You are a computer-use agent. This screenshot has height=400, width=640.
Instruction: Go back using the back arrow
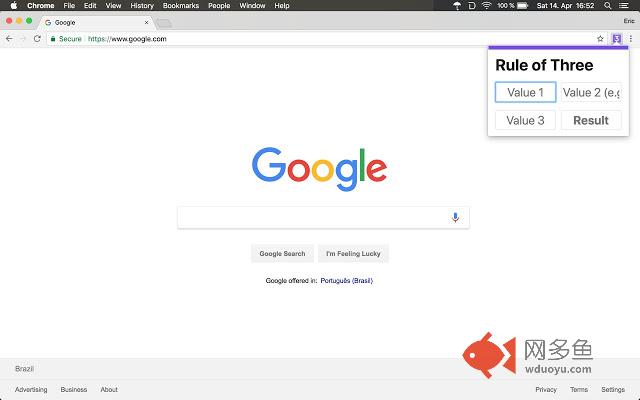point(9,39)
